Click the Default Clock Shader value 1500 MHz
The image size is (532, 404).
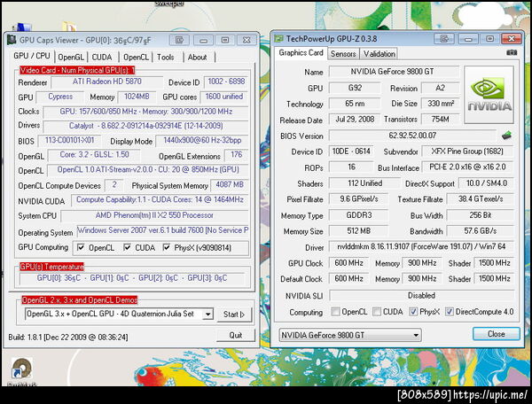point(494,278)
